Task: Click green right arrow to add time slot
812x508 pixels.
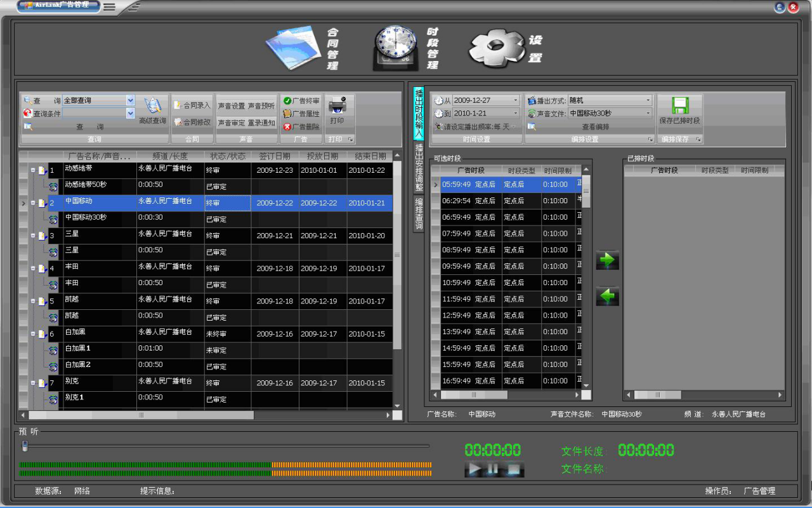Action: click(607, 260)
